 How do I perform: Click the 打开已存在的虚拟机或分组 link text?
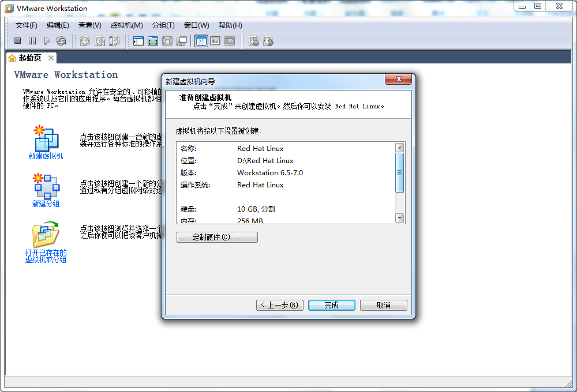(46, 256)
